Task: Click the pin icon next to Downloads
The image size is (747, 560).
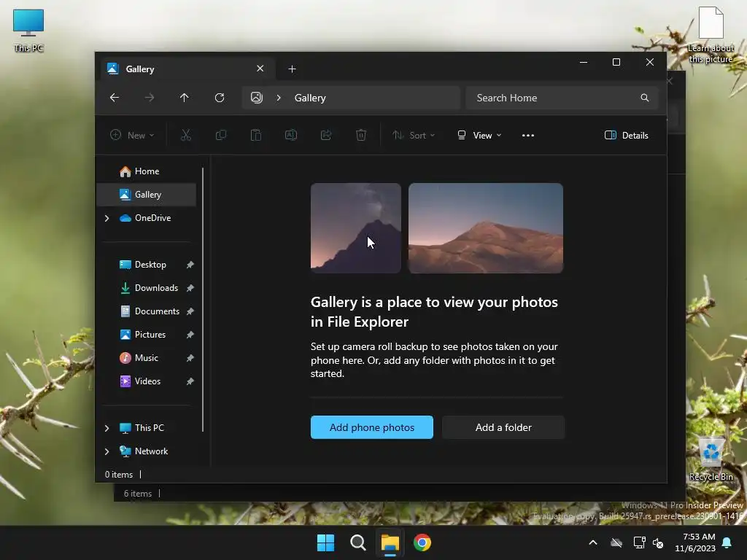Action: pyautogui.click(x=190, y=288)
